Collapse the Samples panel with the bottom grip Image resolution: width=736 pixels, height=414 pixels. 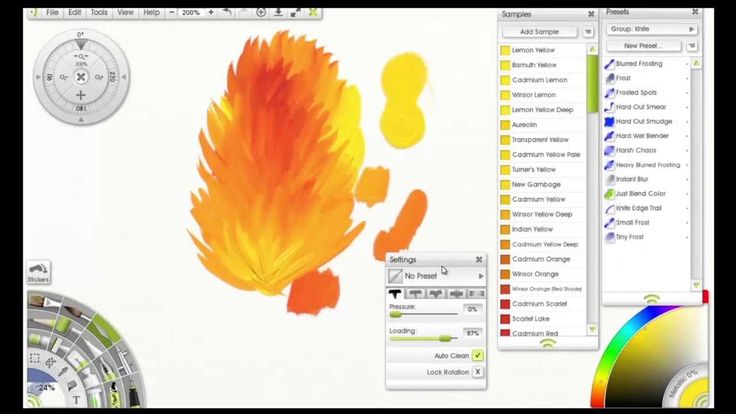tap(548, 344)
